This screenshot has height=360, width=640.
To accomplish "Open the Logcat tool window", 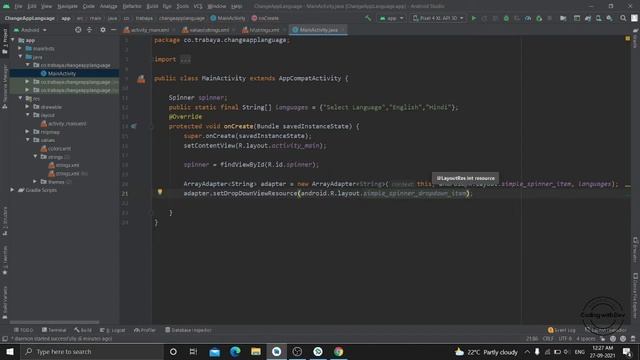I will [113, 330].
